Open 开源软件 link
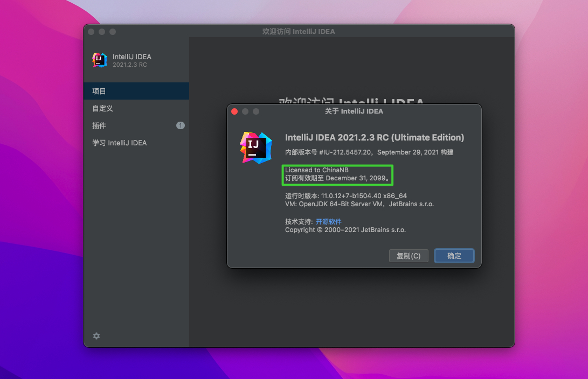This screenshot has height=379, width=588. [329, 222]
